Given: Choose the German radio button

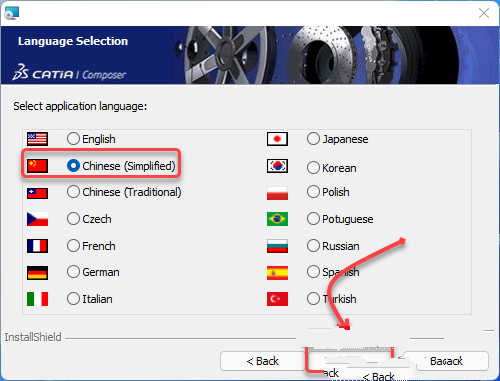Looking at the screenshot, I should tap(73, 272).
